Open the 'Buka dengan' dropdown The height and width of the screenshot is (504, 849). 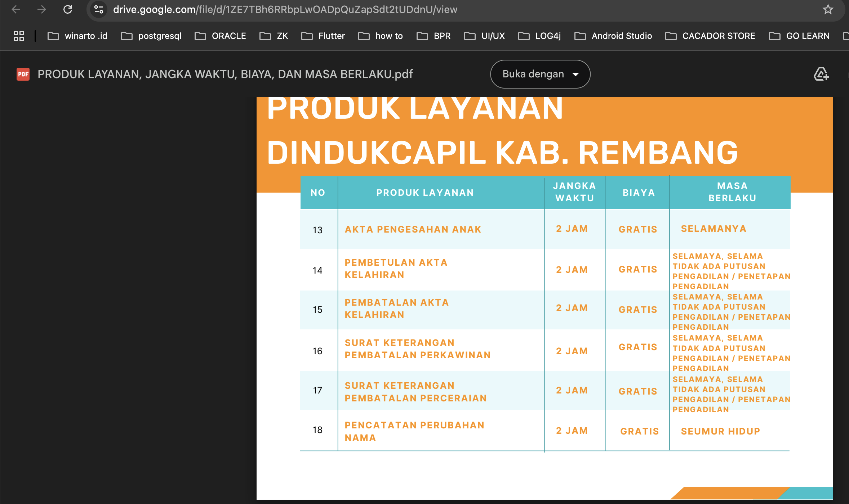coord(540,74)
